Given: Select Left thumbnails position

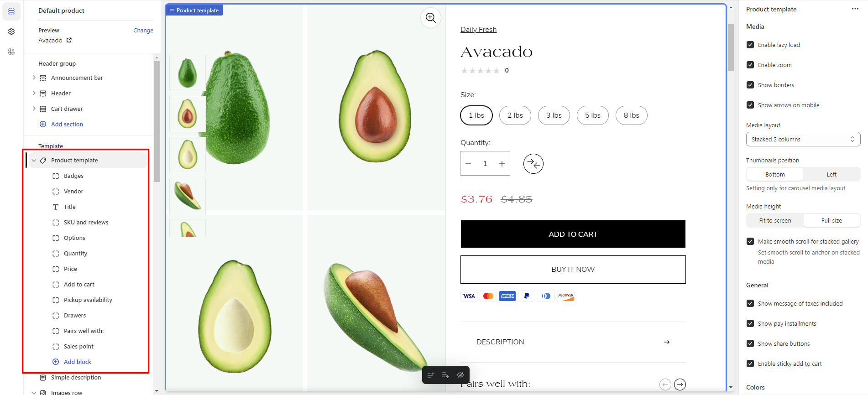Looking at the screenshot, I should tap(831, 174).
